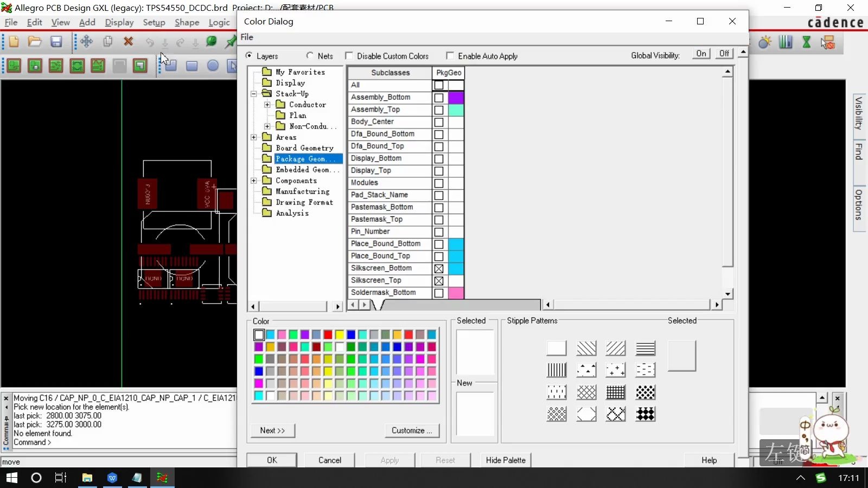Open the Shape menu
868x488 pixels.
[x=187, y=22]
